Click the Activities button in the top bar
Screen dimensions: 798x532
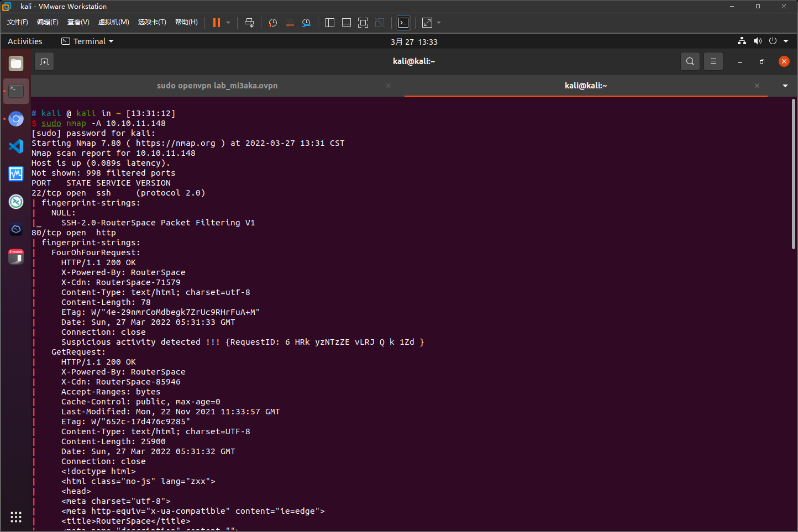click(x=25, y=41)
